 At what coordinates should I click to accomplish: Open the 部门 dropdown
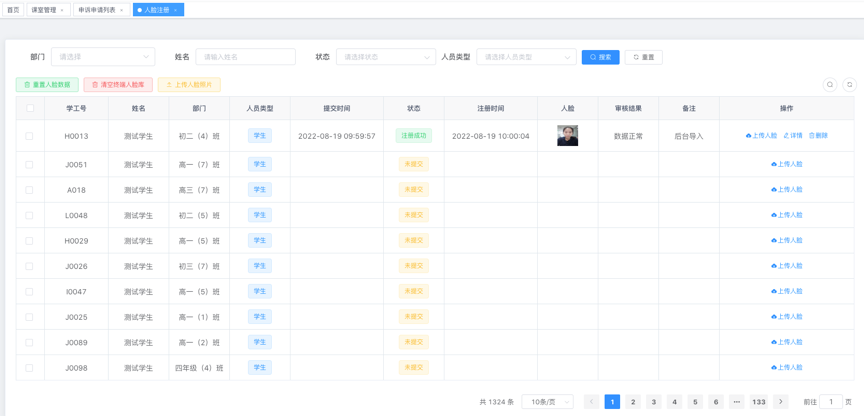(103, 57)
